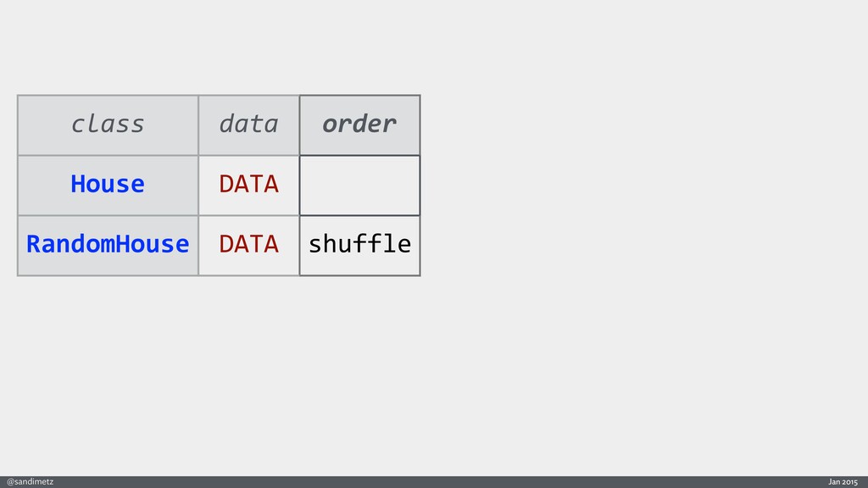Click the "@" symbol in the footer handle
Image resolution: width=868 pixels, height=488 pixels.
(10, 481)
